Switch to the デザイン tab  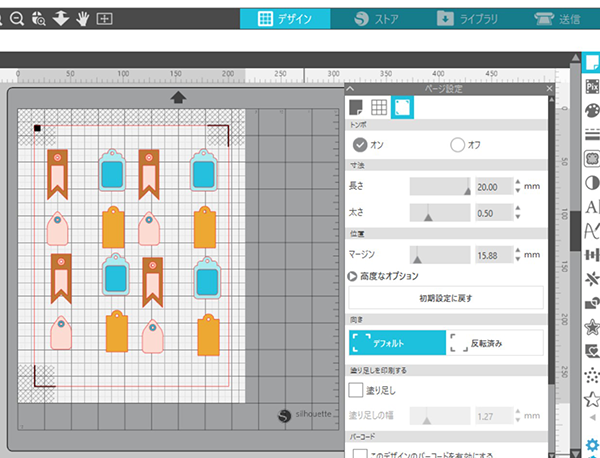(285, 18)
